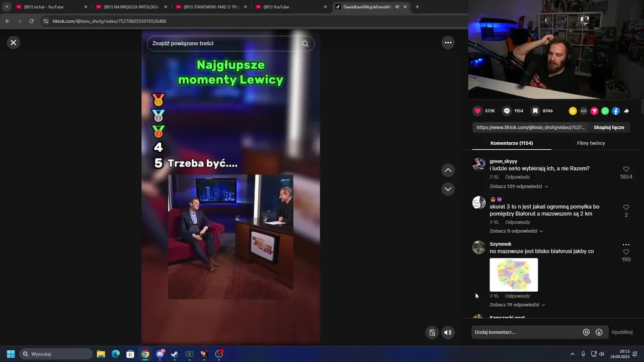Get the embed code icon

(584, 111)
